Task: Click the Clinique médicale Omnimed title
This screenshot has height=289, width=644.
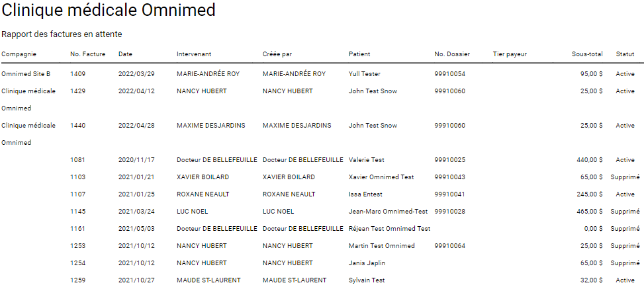Action: pyautogui.click(x=109, y=11)
